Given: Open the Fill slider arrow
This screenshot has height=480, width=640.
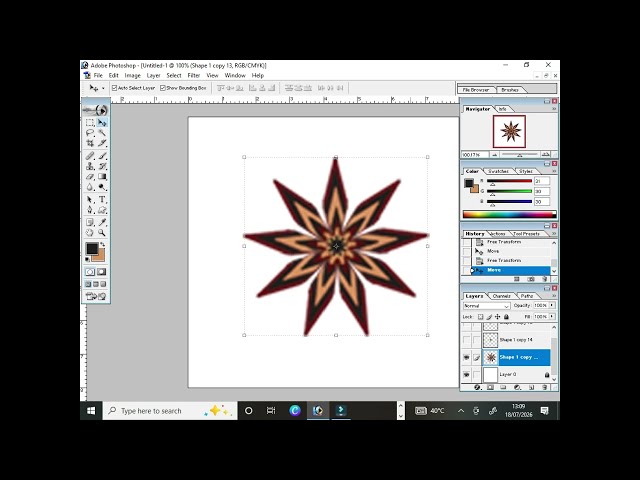Looking at the screenshot, I should click(x=552, y=316).
